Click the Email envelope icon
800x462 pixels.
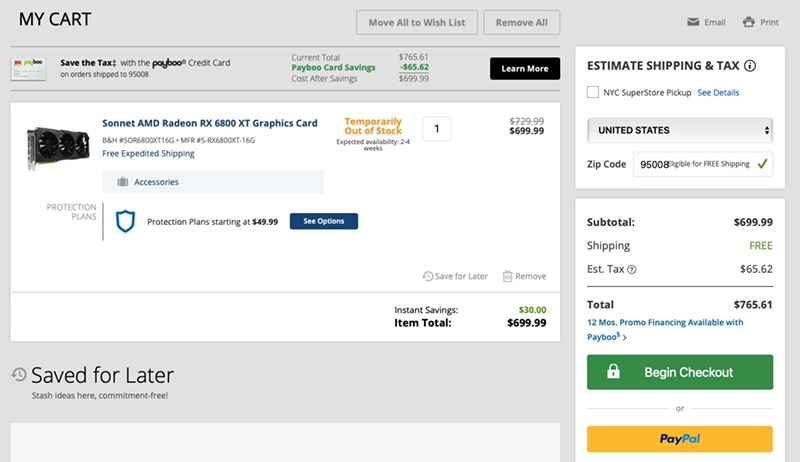click(x=693, y=22)
